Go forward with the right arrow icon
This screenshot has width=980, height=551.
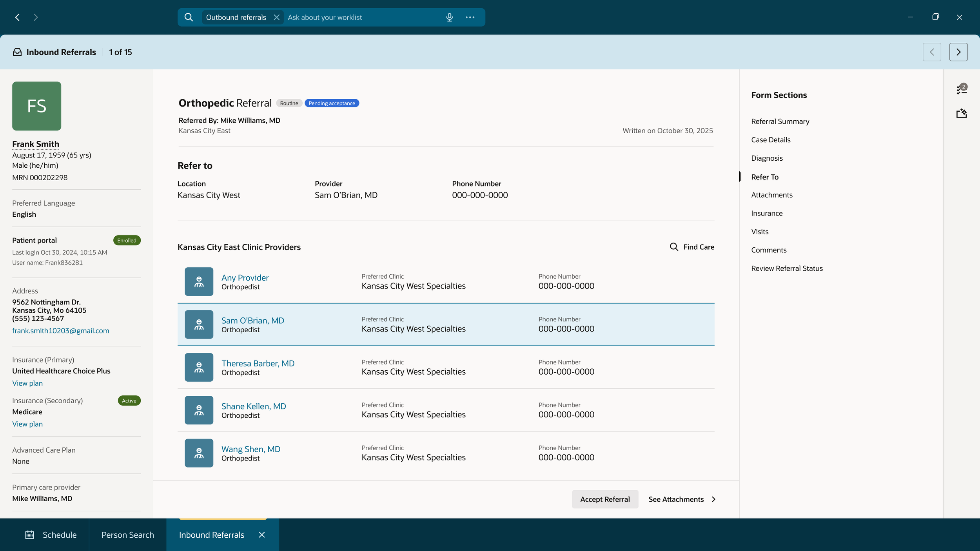pos(36,17)
